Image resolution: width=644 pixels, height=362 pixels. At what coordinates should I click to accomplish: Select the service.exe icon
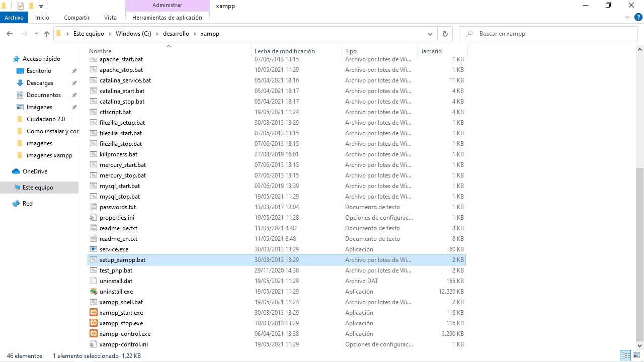[93, 249]
